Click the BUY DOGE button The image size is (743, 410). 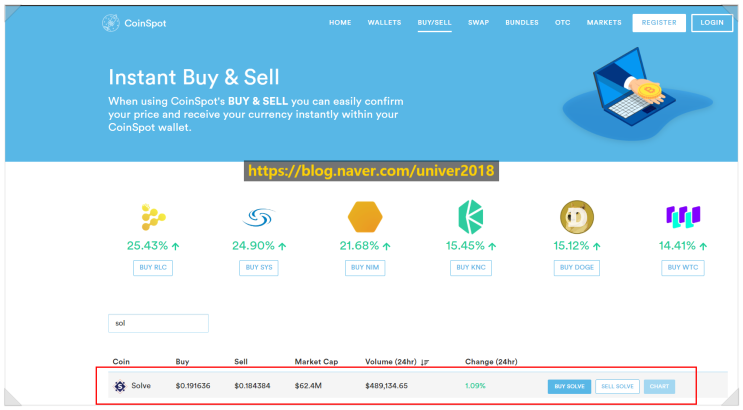(577, 267)
